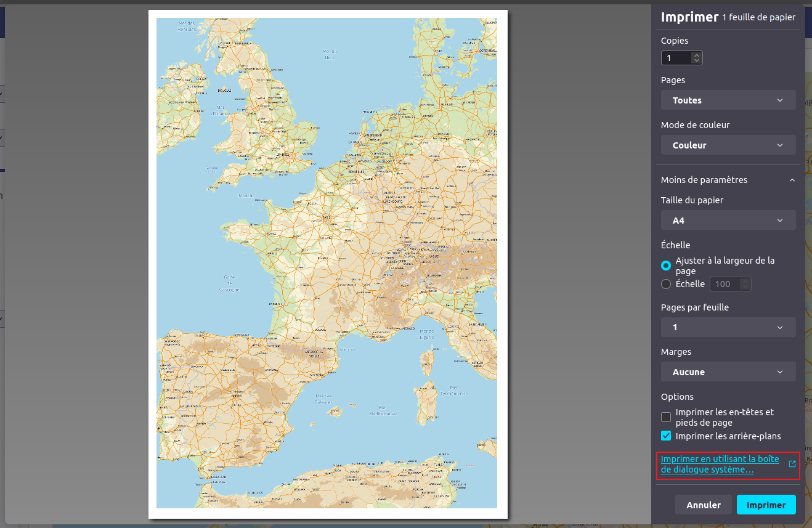Click the external-link icon beside system dialog link
Viewport: 812px width, 528px height.
click(792, 464)
